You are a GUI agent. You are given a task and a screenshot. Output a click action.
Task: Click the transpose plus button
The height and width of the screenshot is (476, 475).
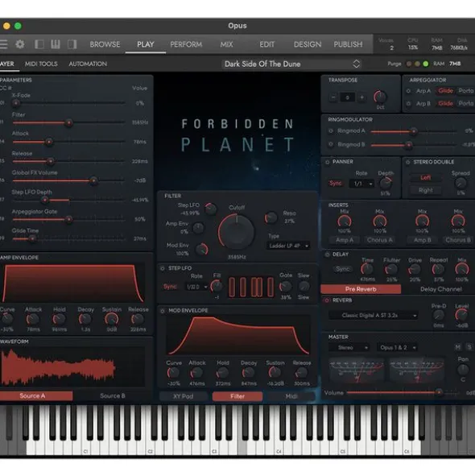coord(361,97)
